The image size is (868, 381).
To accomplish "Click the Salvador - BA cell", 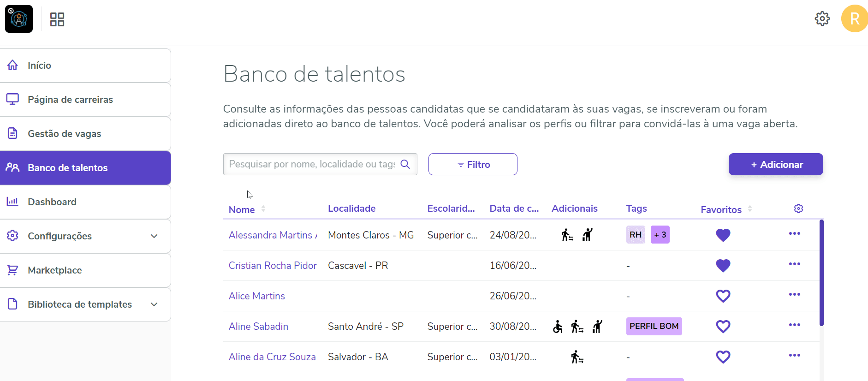I will click(x=358, y=357).
